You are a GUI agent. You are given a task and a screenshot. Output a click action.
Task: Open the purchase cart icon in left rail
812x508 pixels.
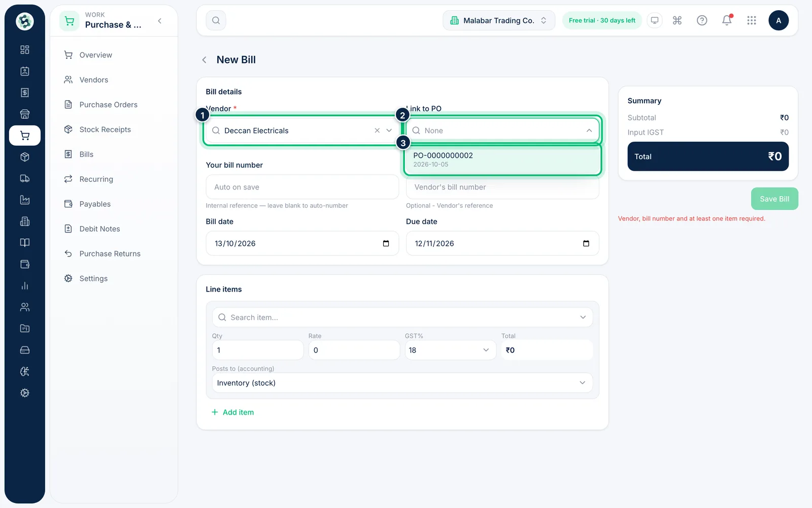[24, 136]
